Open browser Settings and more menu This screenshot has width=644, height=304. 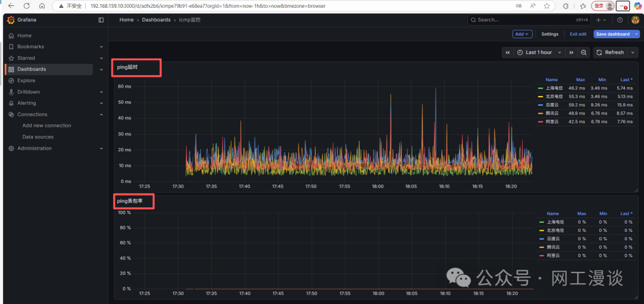coord(623,6)
